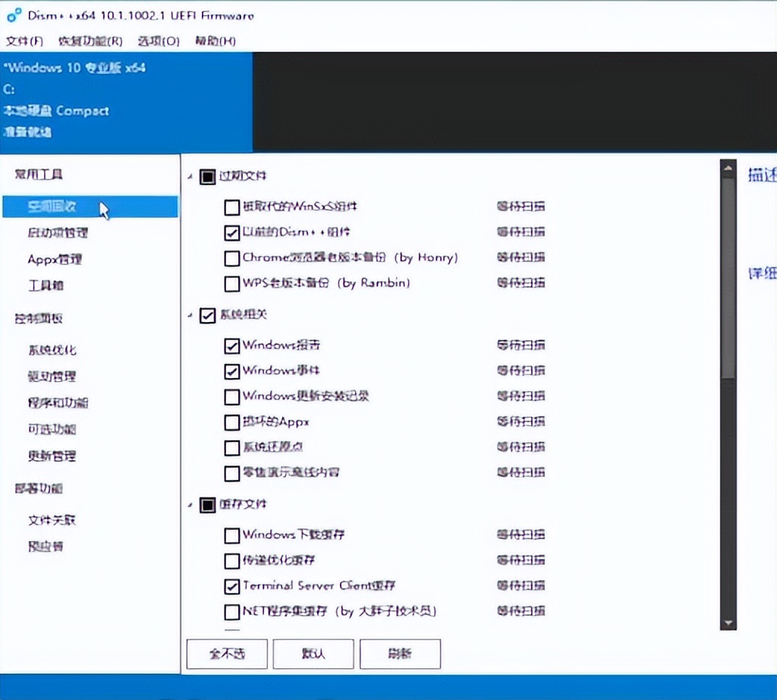Uncheck 以前的Dism++组件
Screen dimensions: 777x700
point(231,232)
